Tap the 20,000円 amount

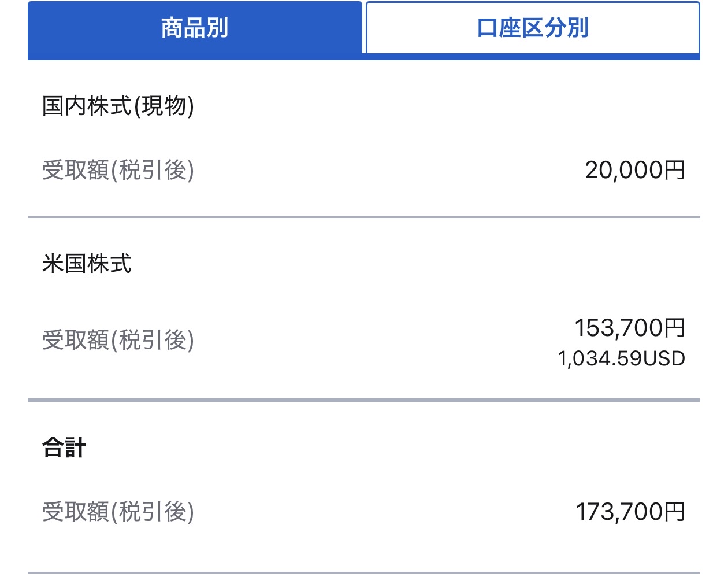[x=634, y=170]
